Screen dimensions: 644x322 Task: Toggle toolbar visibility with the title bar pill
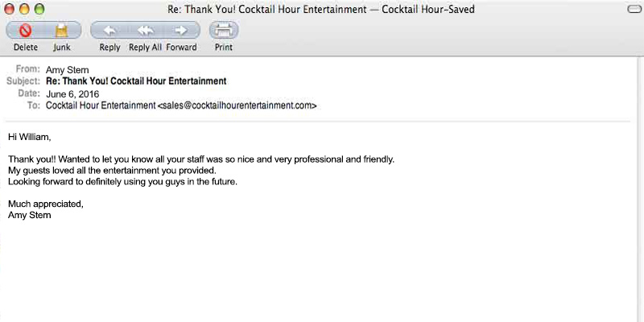tap(634, 8)
